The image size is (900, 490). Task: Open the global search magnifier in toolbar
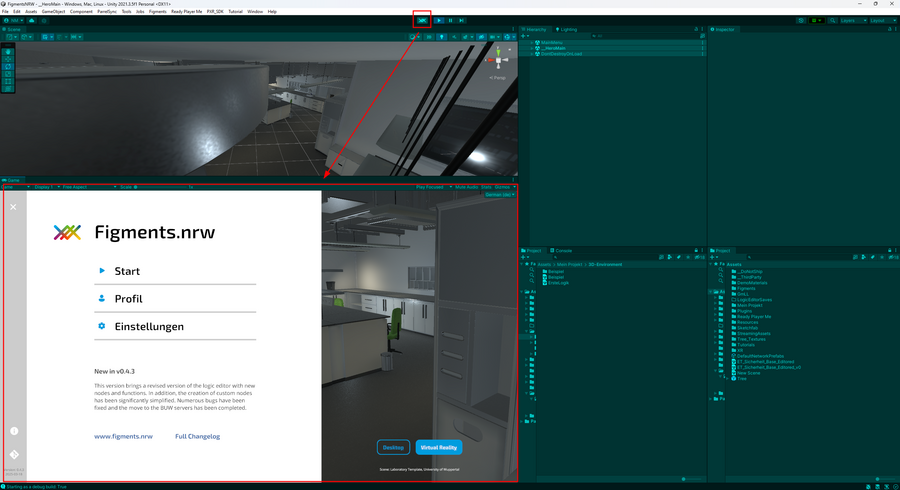click(x=832, y=21)
